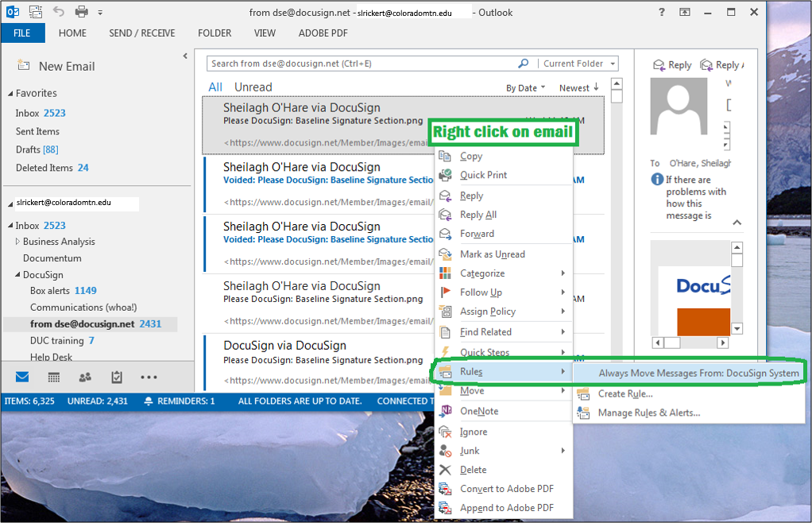Select Mark as Unread
The image size is (812, 523).
(x=504, y=254)
